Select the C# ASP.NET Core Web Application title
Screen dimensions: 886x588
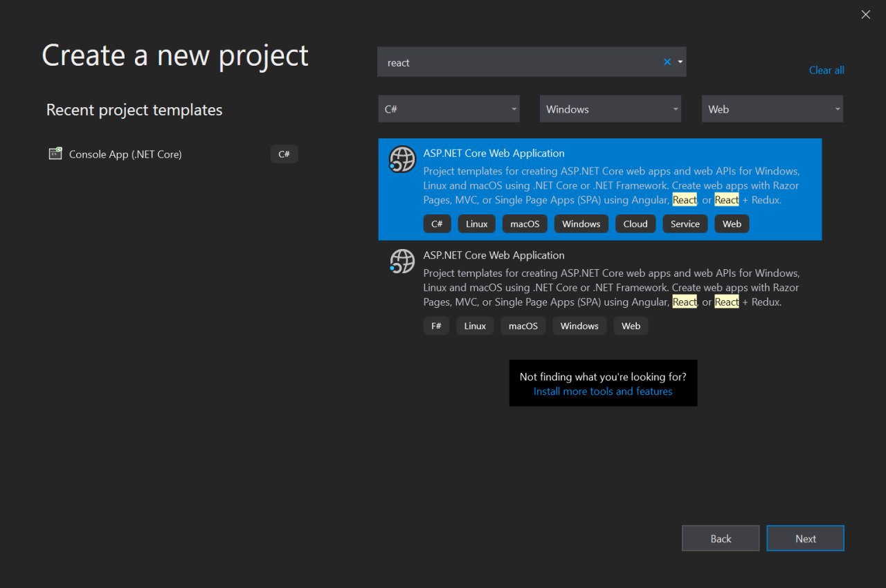click(x=494, y=153)
